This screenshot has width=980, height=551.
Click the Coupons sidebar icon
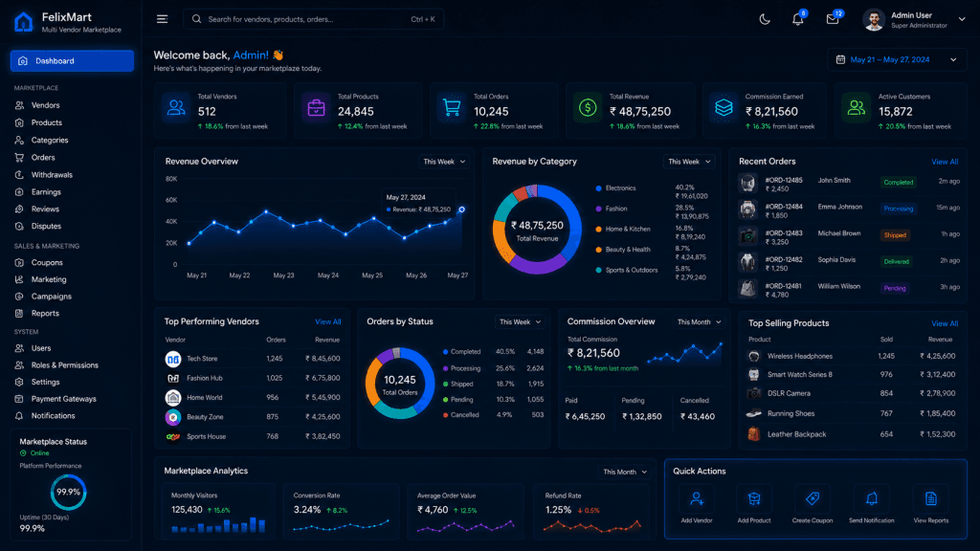(19, 262)
